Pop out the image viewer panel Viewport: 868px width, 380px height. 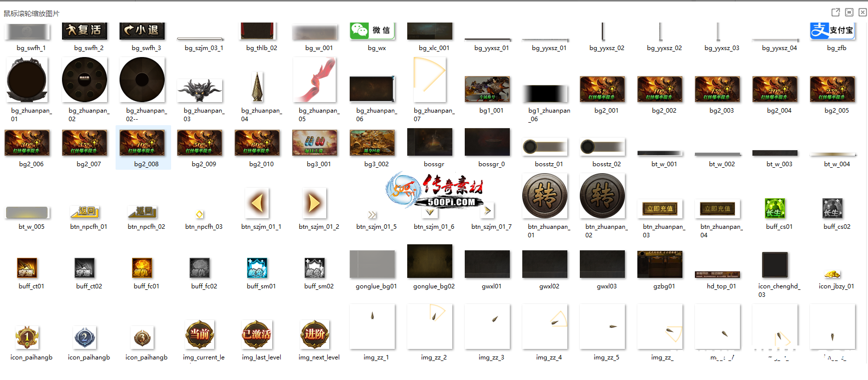(835, 13)
